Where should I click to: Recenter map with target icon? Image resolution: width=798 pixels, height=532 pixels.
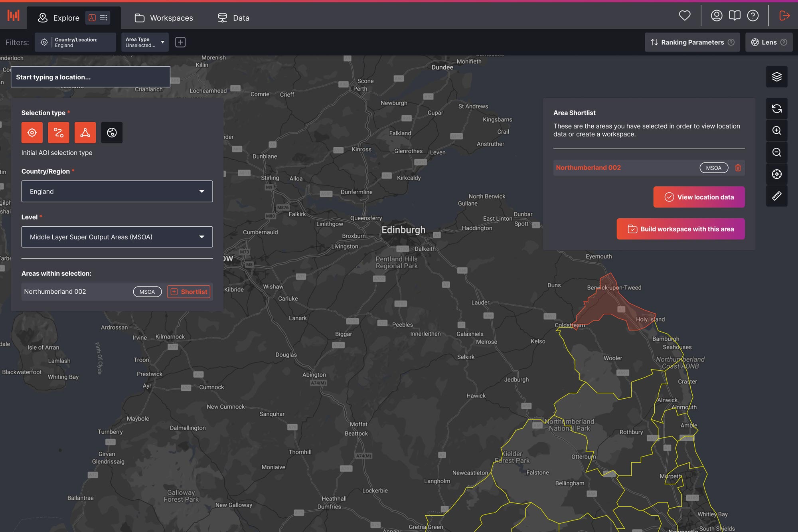777,174
